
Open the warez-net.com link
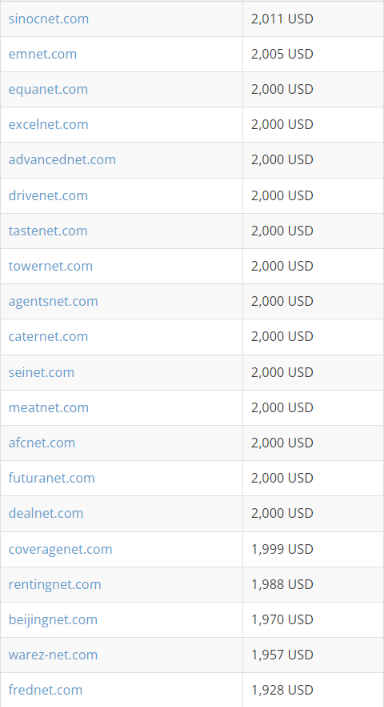53,655
